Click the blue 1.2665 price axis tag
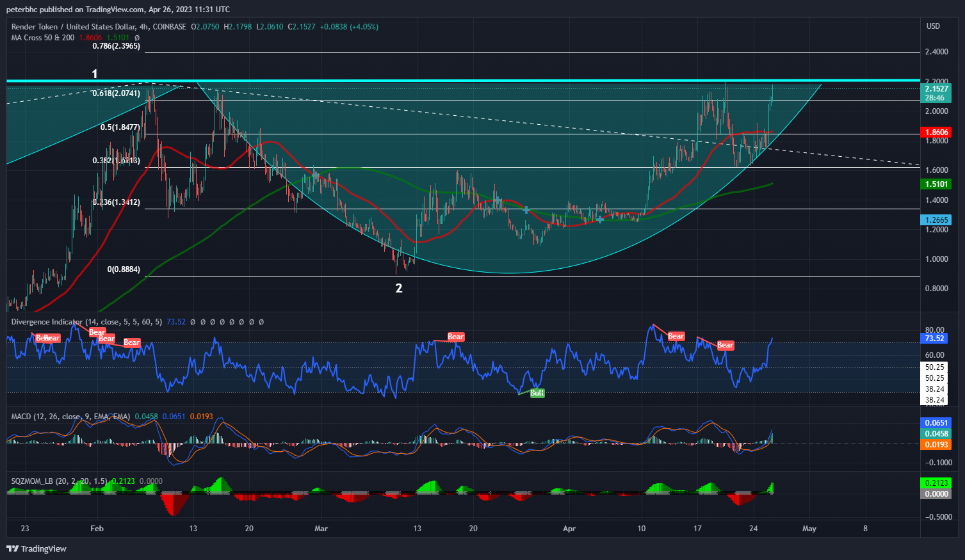The width and height of the screenshot is (965, 560). click(936, 220)
